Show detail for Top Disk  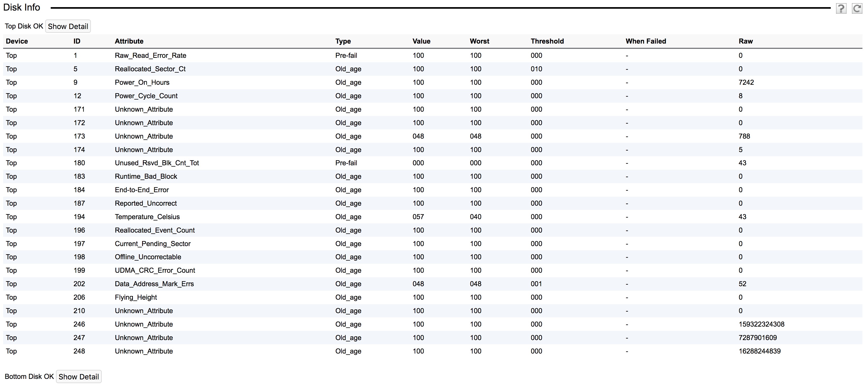pyautogui.click(x=68, y=26)
